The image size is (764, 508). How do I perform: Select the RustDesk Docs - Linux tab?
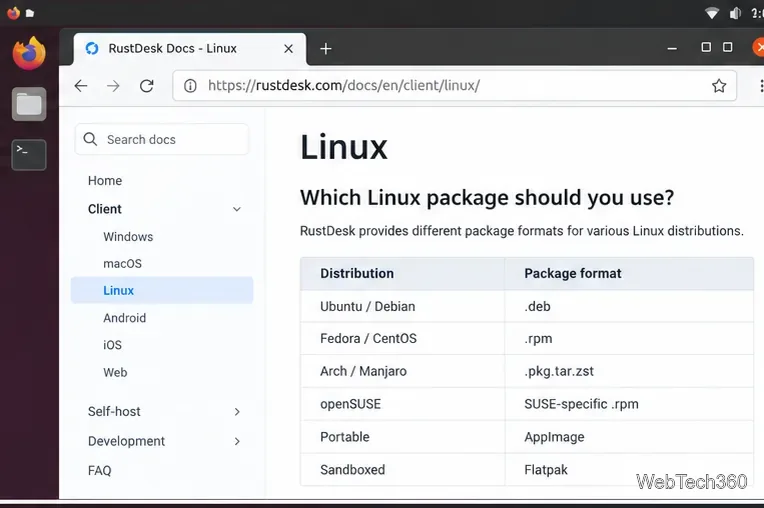pos(190,49)
